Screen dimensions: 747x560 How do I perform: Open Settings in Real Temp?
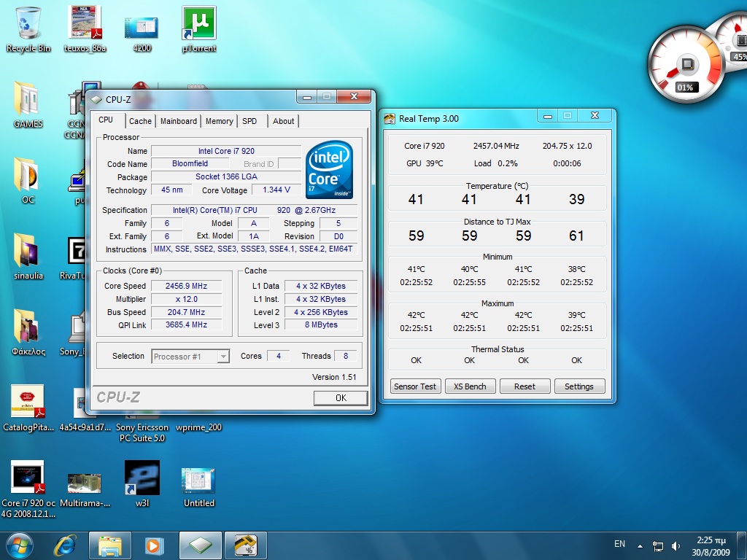pyautogui.click(x=579, y=386)
